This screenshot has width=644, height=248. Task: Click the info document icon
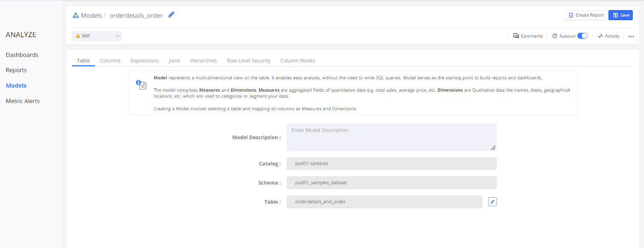tap(141, 85)
